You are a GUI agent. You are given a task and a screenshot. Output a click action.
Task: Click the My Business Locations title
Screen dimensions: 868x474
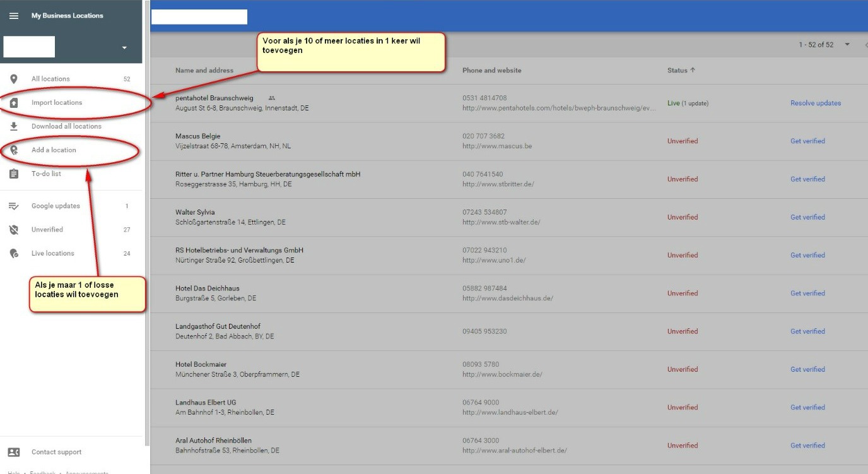(x=67, y=16)
